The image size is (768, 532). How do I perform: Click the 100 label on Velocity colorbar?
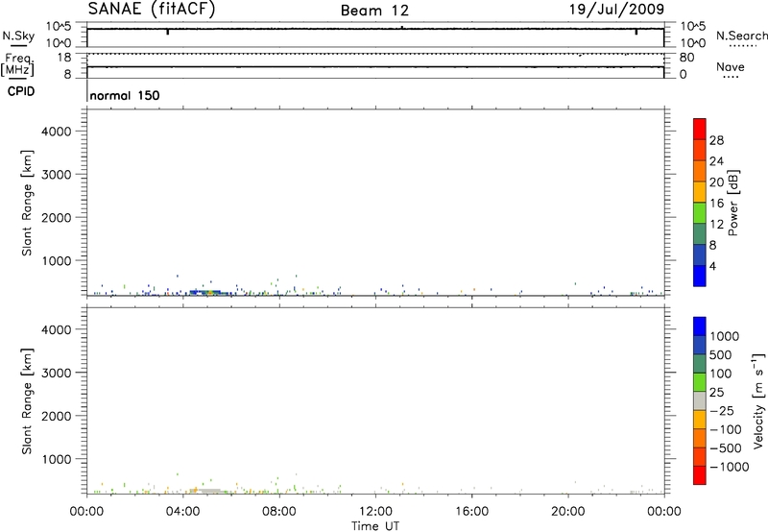click(x=720, y=374)
